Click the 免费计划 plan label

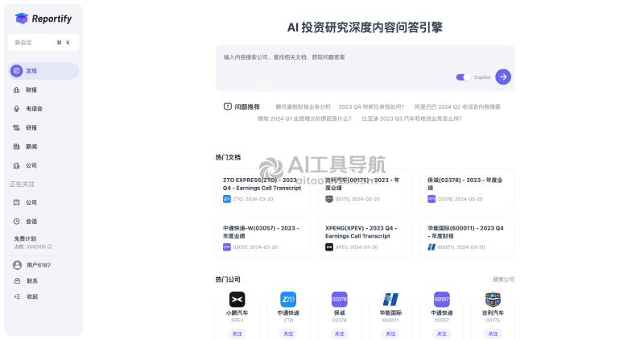[25, 238]
